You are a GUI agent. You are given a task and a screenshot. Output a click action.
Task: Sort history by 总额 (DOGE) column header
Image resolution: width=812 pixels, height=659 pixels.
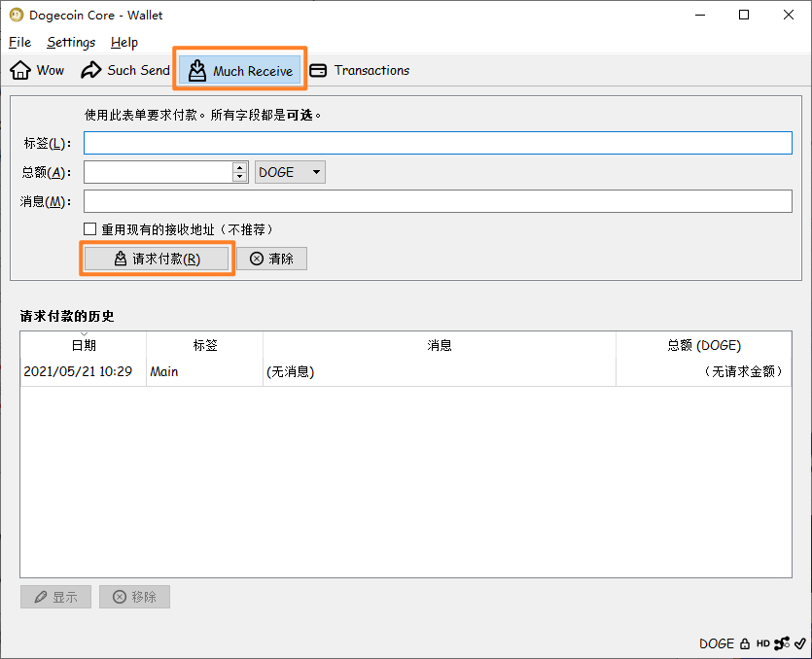coord(704,345)
